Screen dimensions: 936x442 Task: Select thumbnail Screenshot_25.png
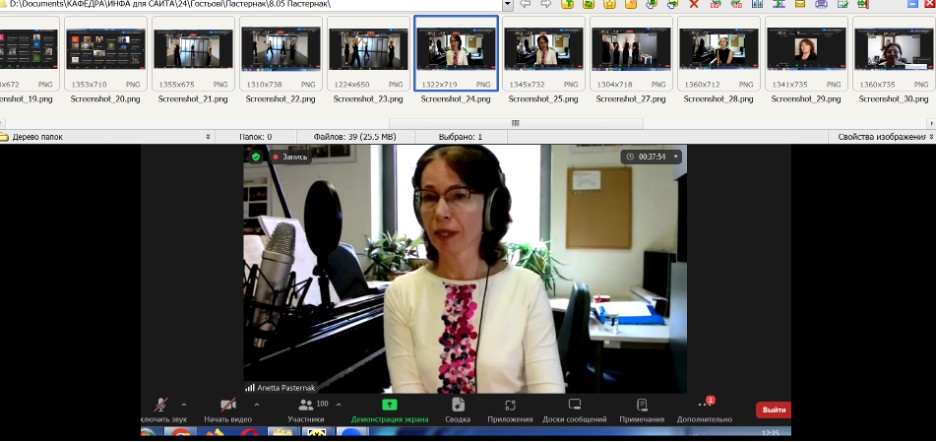(543, 54)
